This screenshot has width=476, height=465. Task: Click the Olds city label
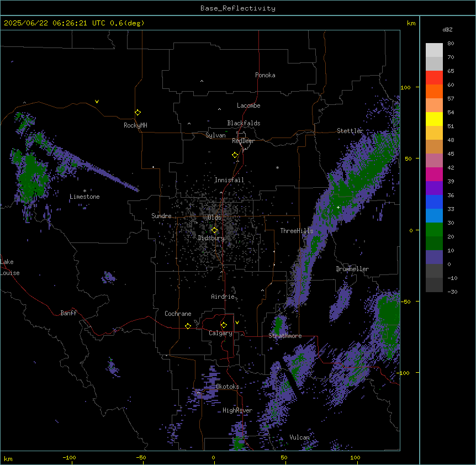214,218
